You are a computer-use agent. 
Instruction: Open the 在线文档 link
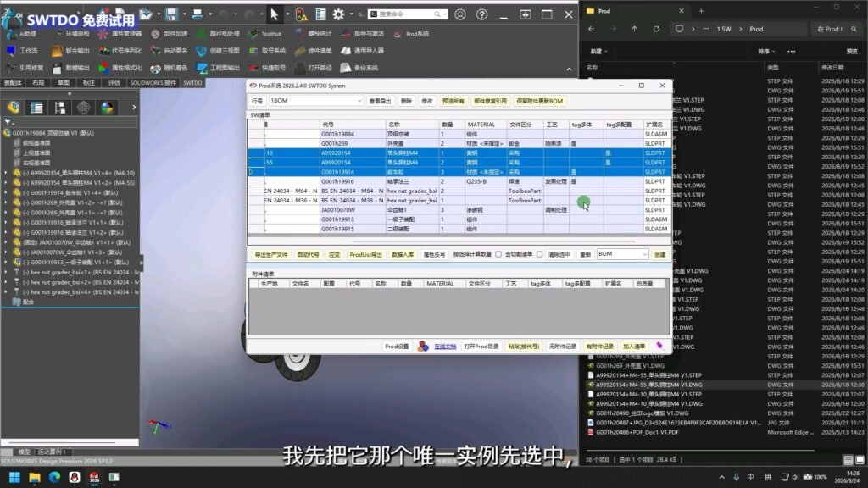(445, 347)
